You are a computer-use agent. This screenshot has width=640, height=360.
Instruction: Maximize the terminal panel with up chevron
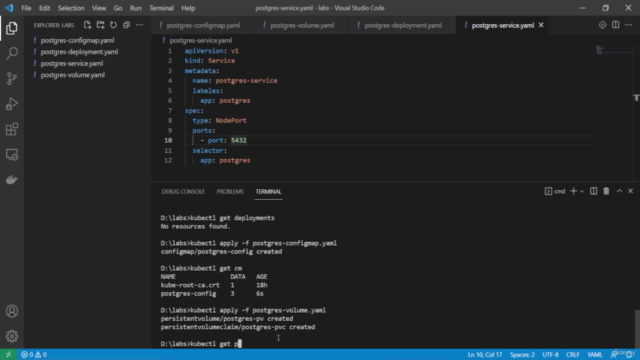tap(619, 191)
